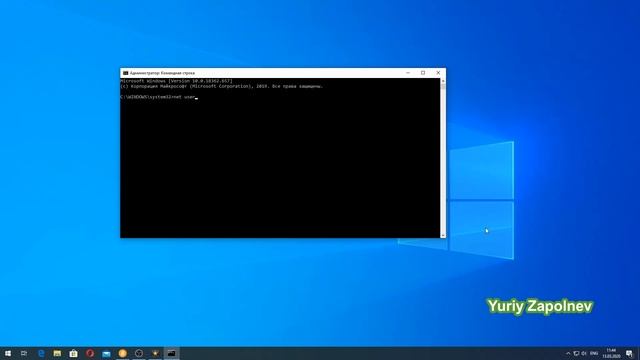Open the taskbar clock and date
640x360 pixels.
pyautogui.click(x=611, y=353)
